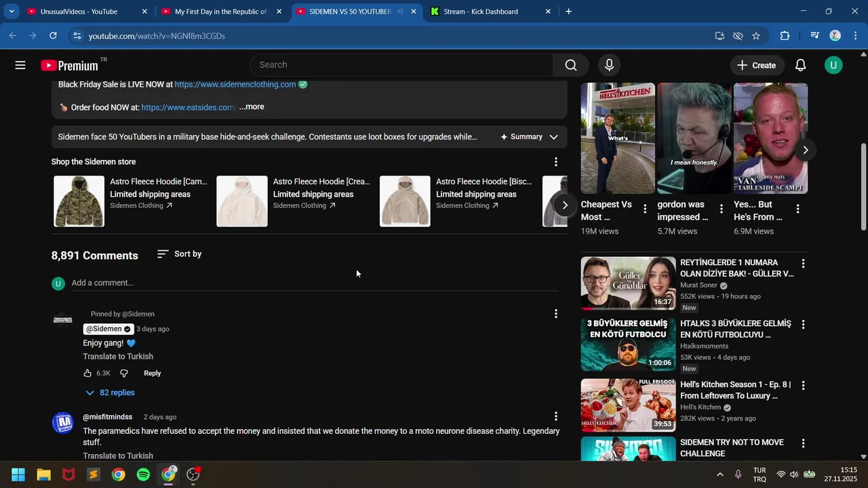The width and height of the screenshot is (868, 488).
Task: Click the search magnifier button
Action: [571, 65]
